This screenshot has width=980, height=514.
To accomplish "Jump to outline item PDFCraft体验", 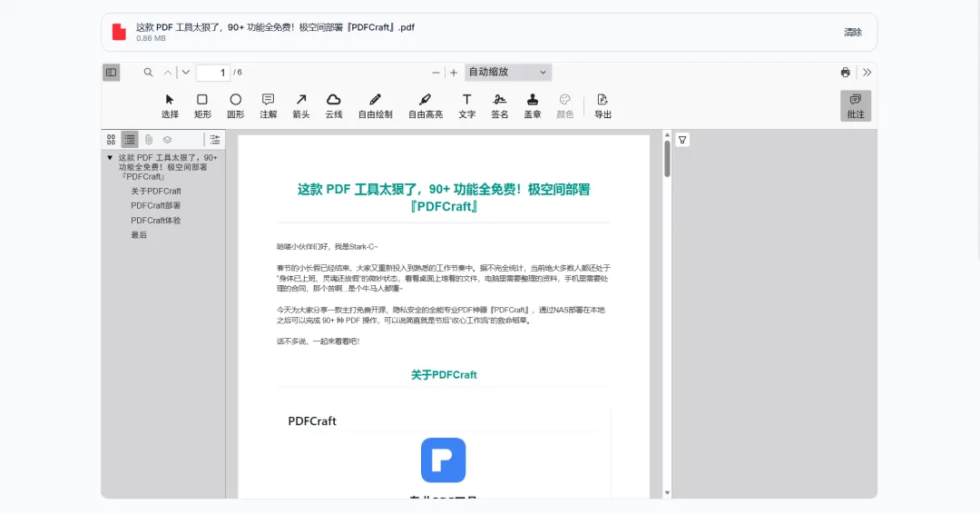I will (156, 221).
